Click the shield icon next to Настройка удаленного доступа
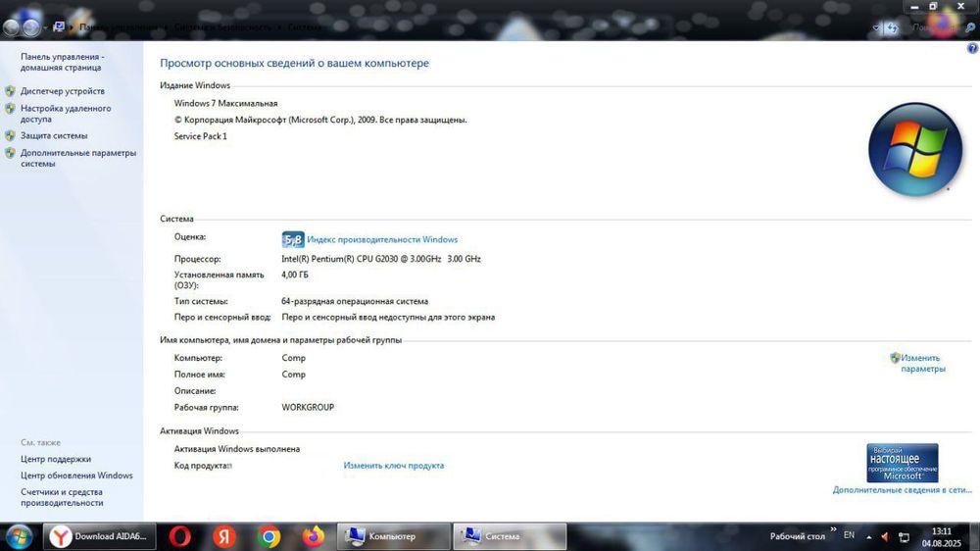This screenshot has height=551, width=980. click(x=10, y=109)
